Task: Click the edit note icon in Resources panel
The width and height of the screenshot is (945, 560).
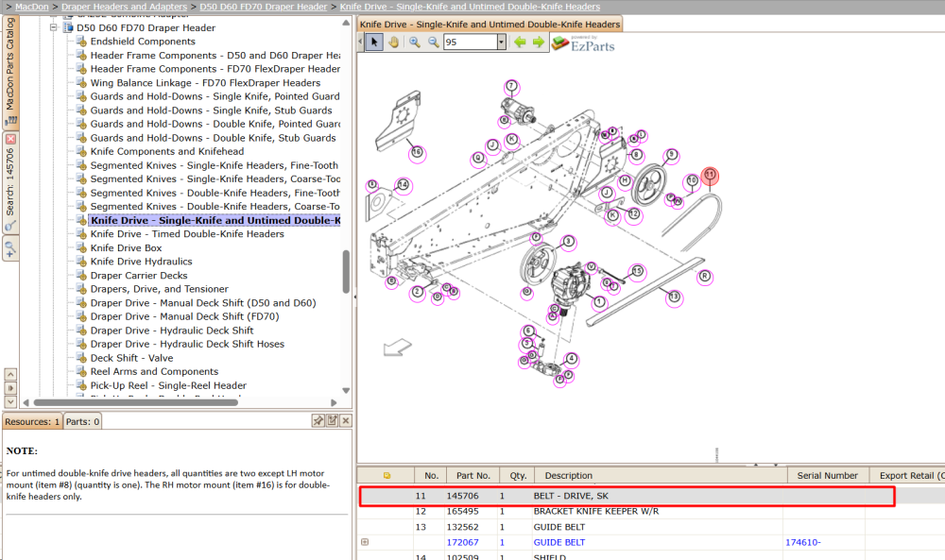Action: (x=332, y=421)
